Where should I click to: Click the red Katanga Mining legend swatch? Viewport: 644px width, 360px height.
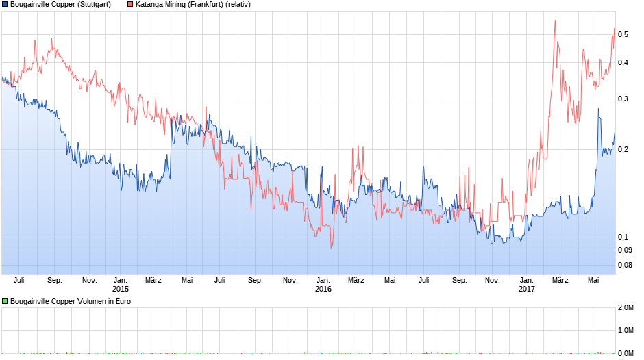130,5
